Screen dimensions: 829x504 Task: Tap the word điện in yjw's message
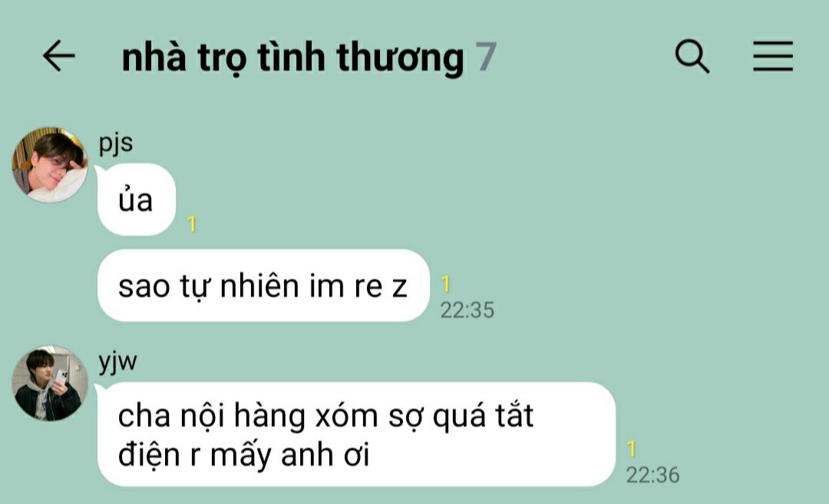(149, 454)
